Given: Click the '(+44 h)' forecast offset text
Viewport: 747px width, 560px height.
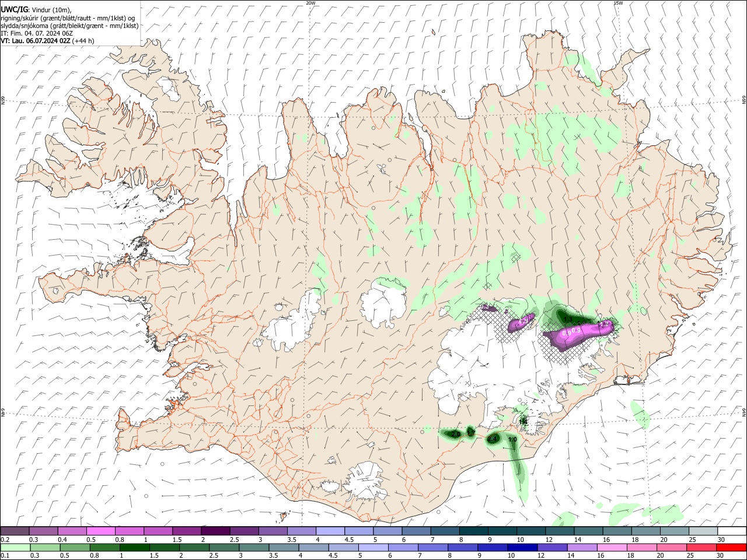Looking at the screenshot, I should pos(83,41).
